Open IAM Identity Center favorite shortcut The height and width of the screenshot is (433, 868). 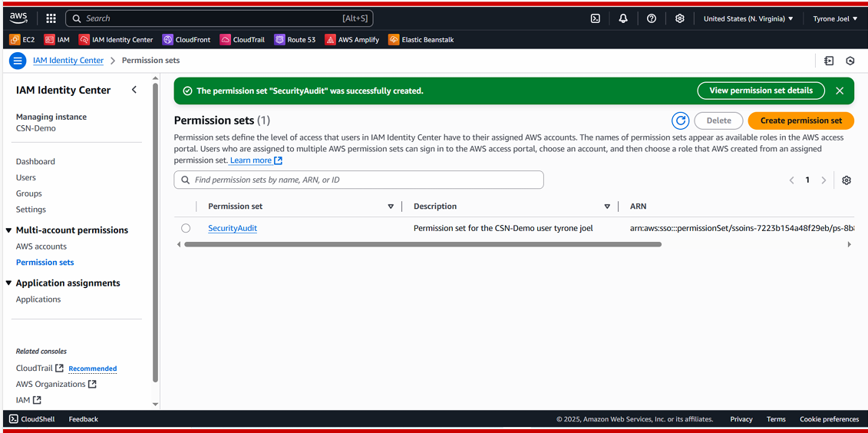(116, 40)
